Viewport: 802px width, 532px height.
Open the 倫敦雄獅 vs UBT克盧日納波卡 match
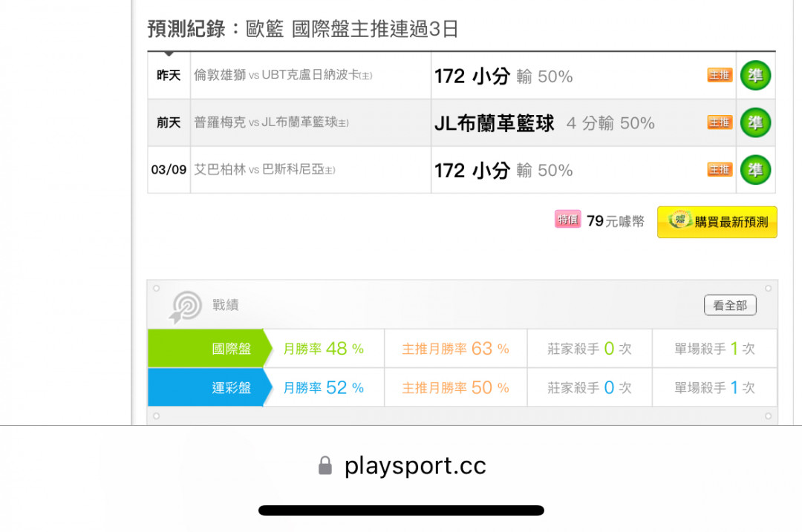click(283, 75)
